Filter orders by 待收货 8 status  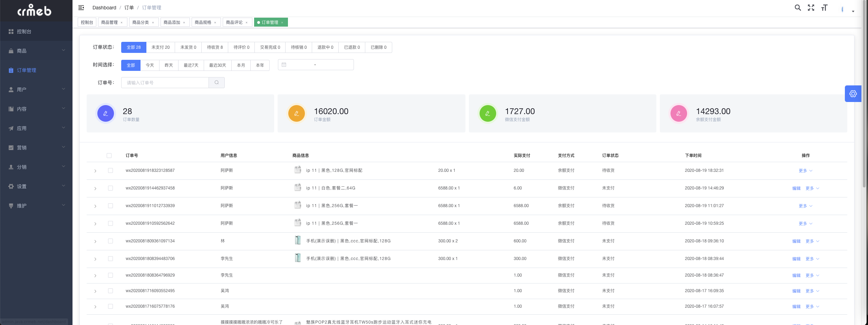click(215, 47)
